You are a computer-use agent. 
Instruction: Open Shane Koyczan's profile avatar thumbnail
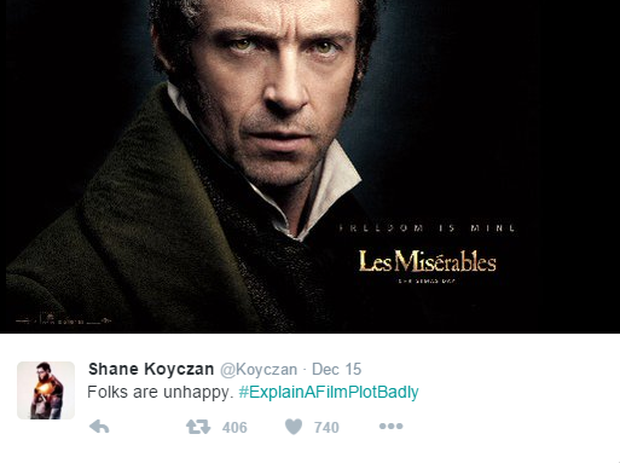pyautogui.click(x=46, y=390)
